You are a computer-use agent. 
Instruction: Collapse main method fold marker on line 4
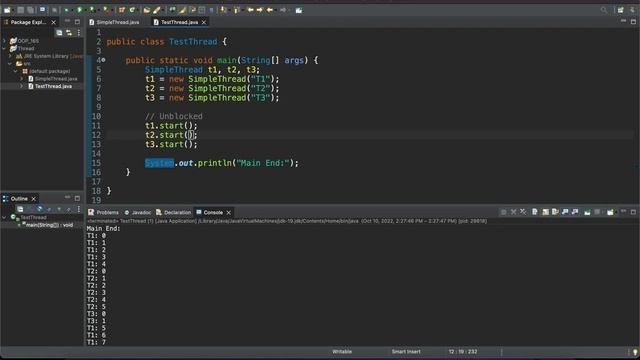click(x=103, y=60)
